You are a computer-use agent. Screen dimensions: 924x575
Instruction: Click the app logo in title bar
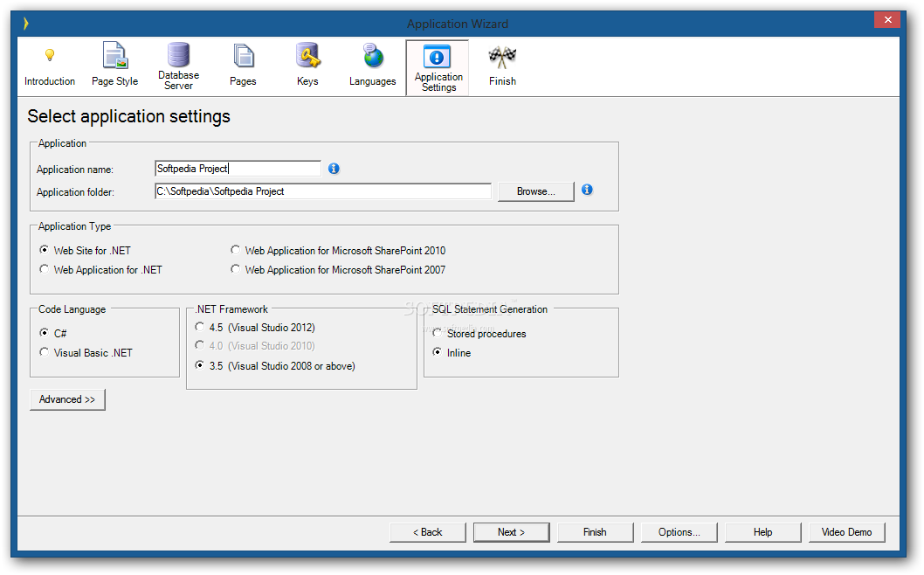25,24
